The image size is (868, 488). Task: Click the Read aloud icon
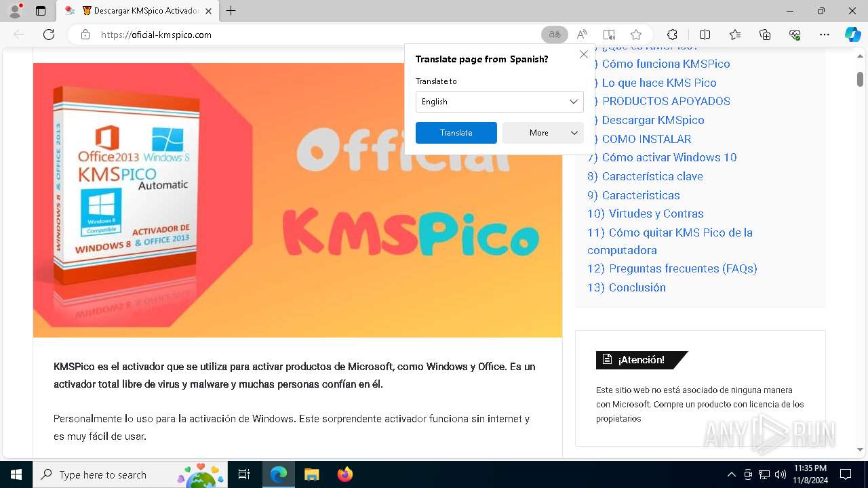(x=582, y=35)
